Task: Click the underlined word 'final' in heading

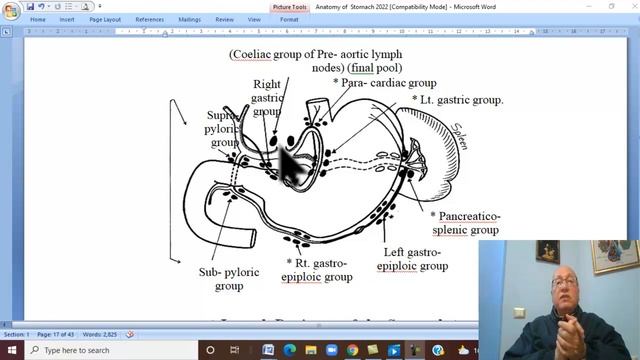Action: click(362, 68)
